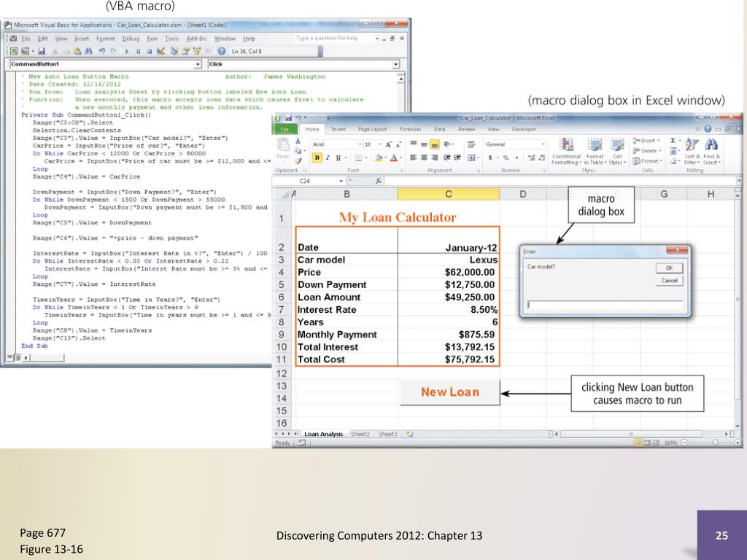Toggle Center alignment in Alignment group

click(x=424, y=157)
